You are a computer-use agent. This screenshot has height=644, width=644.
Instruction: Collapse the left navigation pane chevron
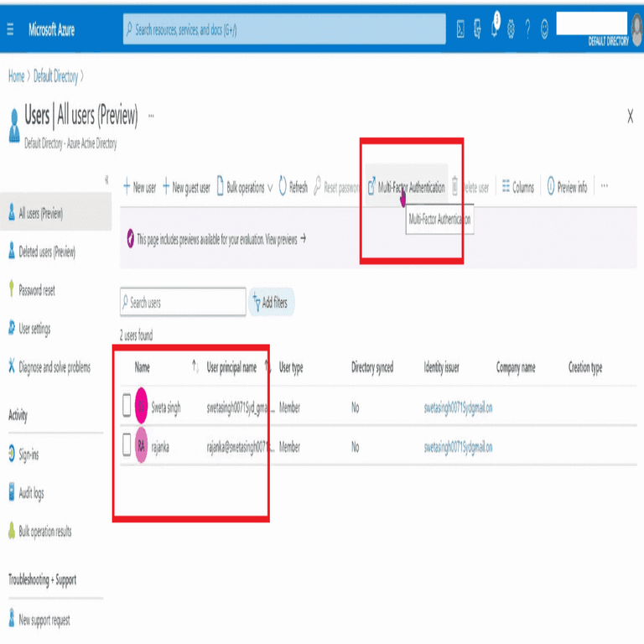106,179
